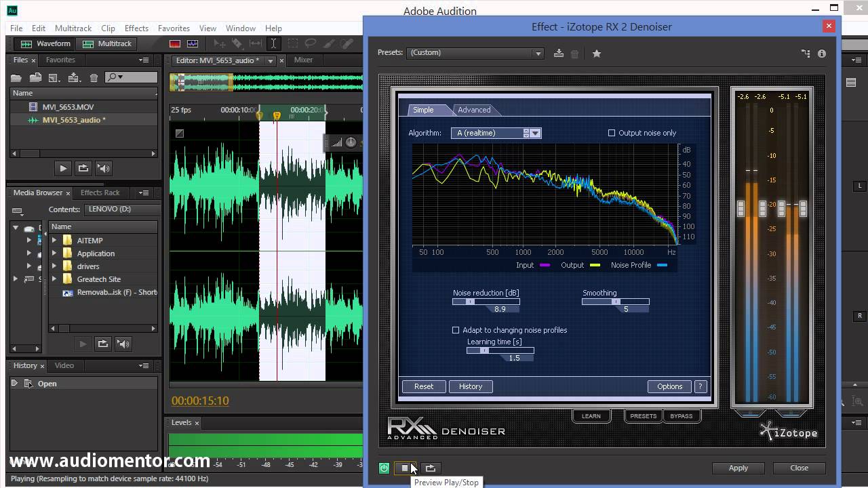The image size is (868, 488).
Task: Open the Multitrack menu
Action: tap(73, 28)
